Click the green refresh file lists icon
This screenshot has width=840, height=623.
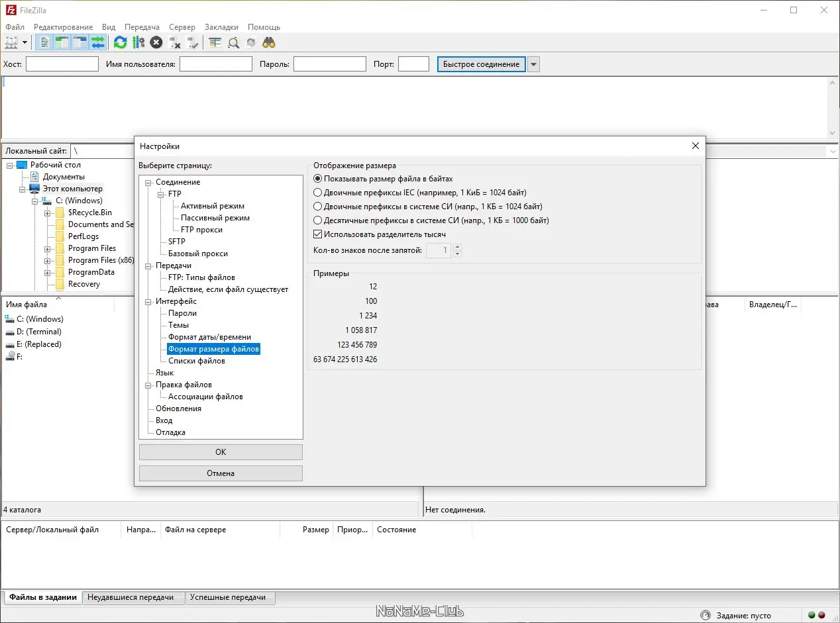pyautogui.click(x=120, y=43)
